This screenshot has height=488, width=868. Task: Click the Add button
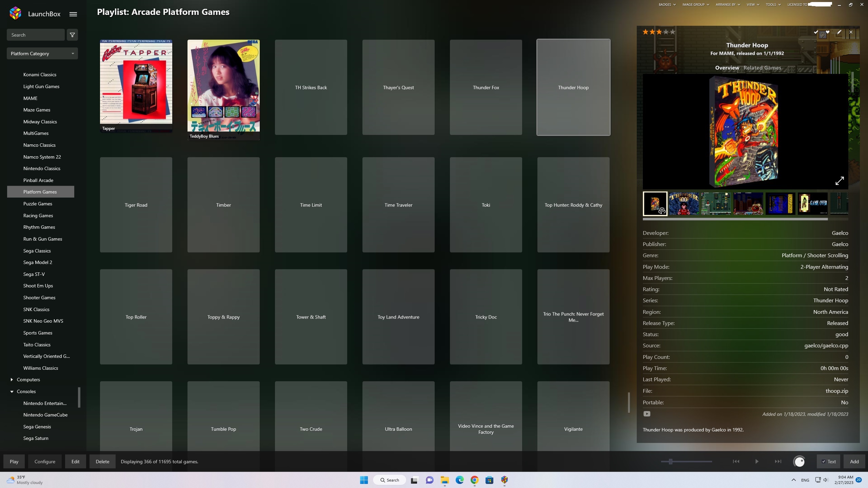click(x=854, y=462)
